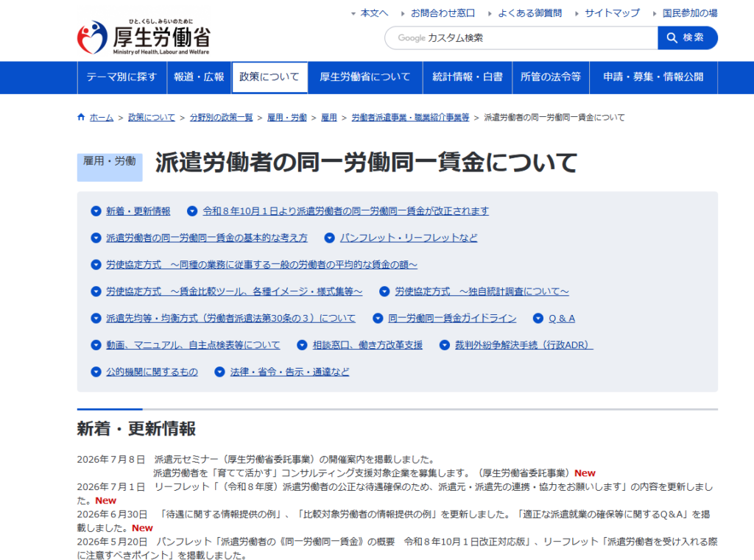
Task: Focus the Google カスタム検索 field
Action: pos(521,38)
